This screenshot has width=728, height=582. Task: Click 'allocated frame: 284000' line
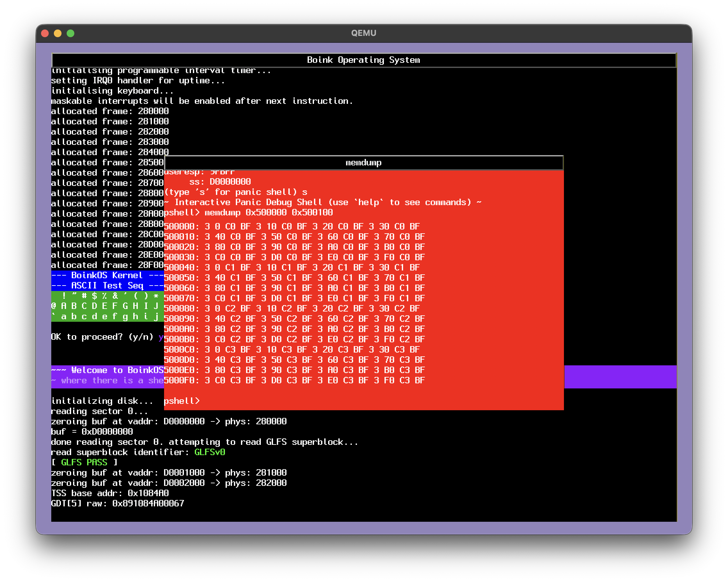pyautogui.click(x=110, y=152)
